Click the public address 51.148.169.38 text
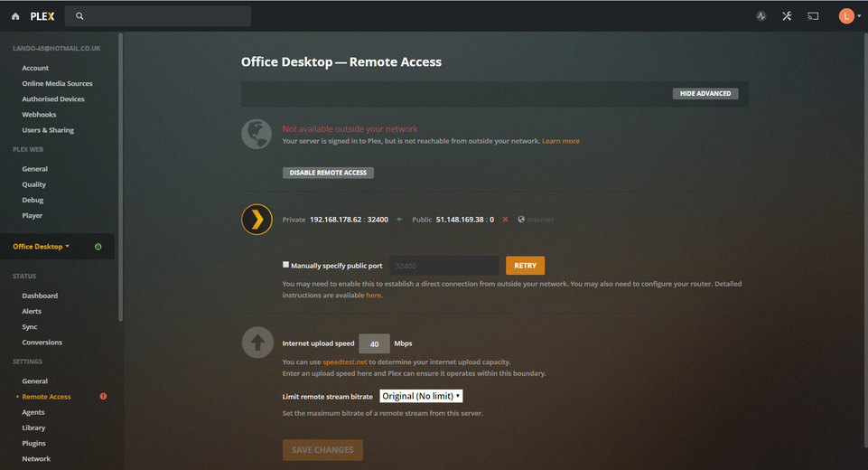This screenshot has width=868, height=470. pyautogui.click(x=460, y=220)
